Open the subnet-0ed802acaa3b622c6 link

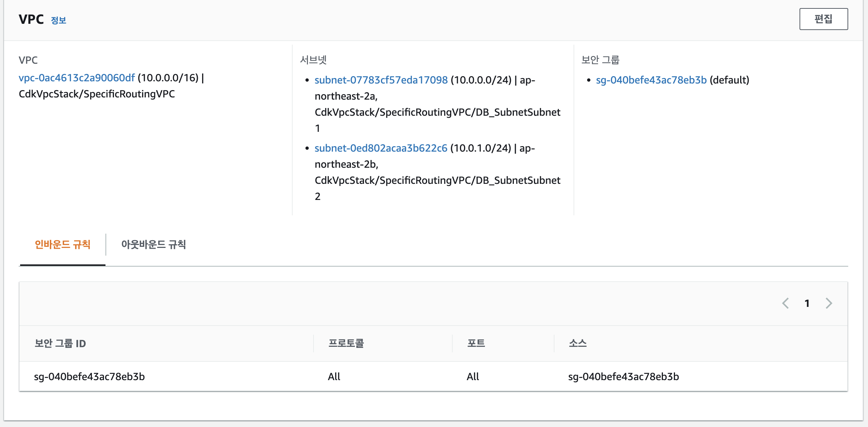(x=381, y=148)
